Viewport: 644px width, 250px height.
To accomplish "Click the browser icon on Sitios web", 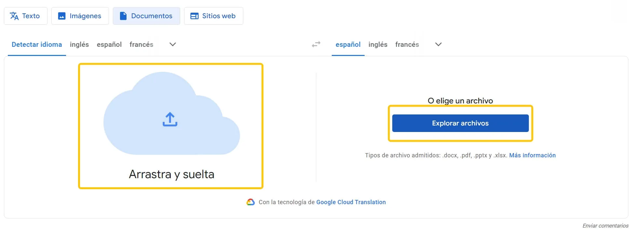I will click(195, 16).
